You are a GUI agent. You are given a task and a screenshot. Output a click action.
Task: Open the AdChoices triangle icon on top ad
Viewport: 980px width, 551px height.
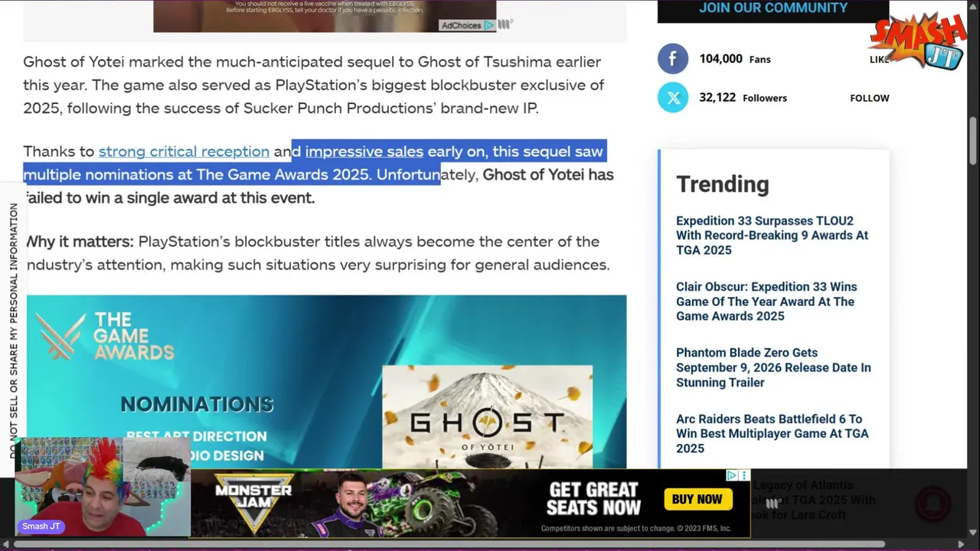click(x=488, y=25)
